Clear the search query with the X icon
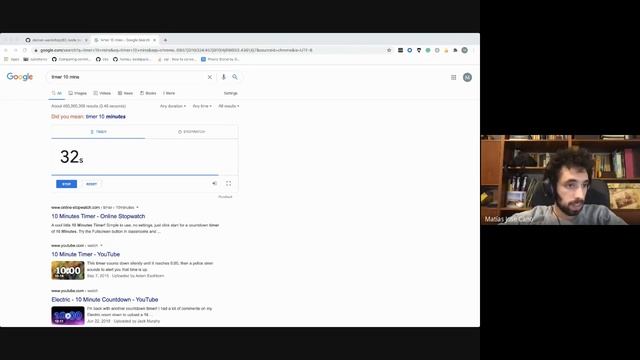640x360 pixels. click(209, 77)
